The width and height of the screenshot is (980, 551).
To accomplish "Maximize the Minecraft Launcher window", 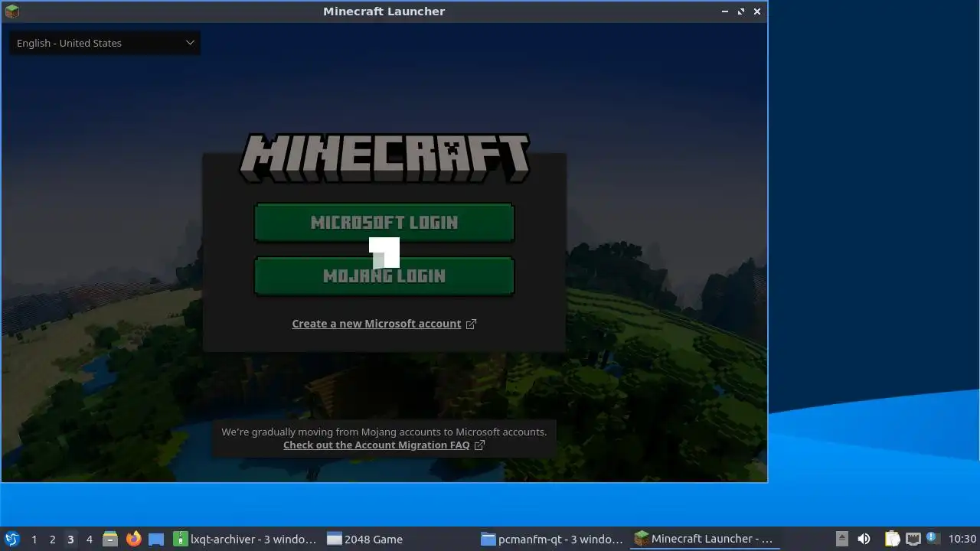I will tap(741, 11).
